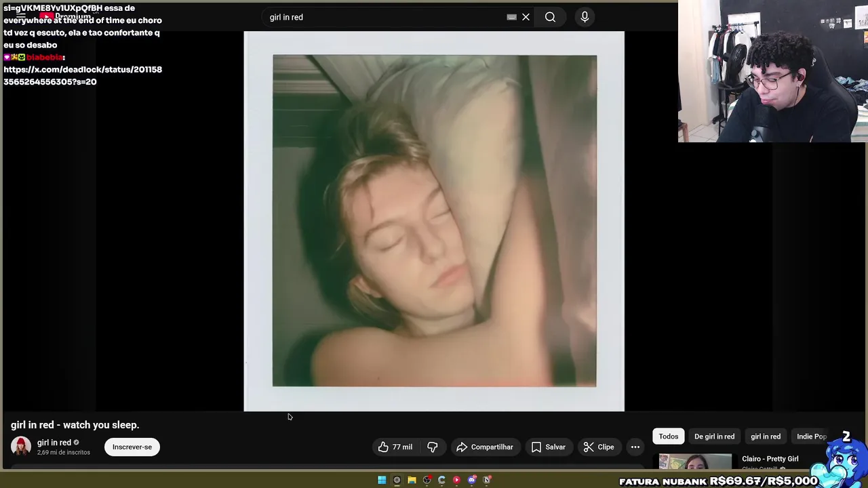
Task: Select the 'De girl in red' filter chip
Action: (x=714, y=436)
